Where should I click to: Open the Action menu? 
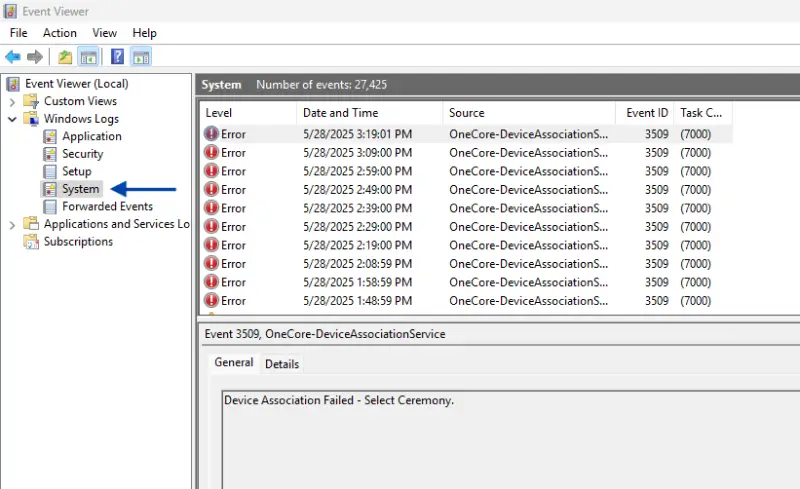pyautogui.click(x=60, y=33)
